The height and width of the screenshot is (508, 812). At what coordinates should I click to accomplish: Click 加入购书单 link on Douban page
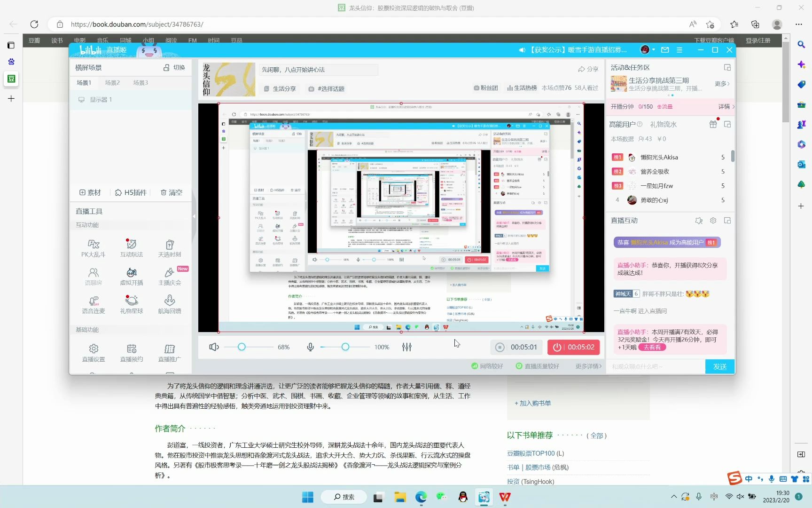532,404
